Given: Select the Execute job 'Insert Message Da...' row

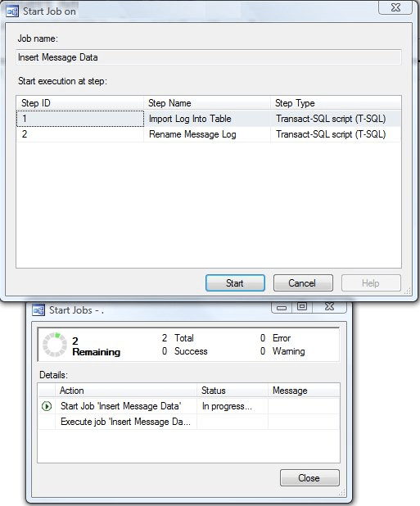Looking at the screenshot, I should [x=188, y=422].
